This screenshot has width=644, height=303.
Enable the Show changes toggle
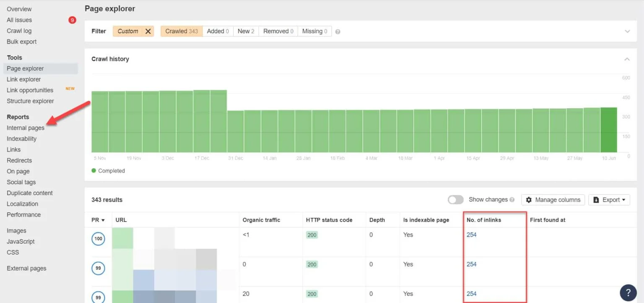455,200
